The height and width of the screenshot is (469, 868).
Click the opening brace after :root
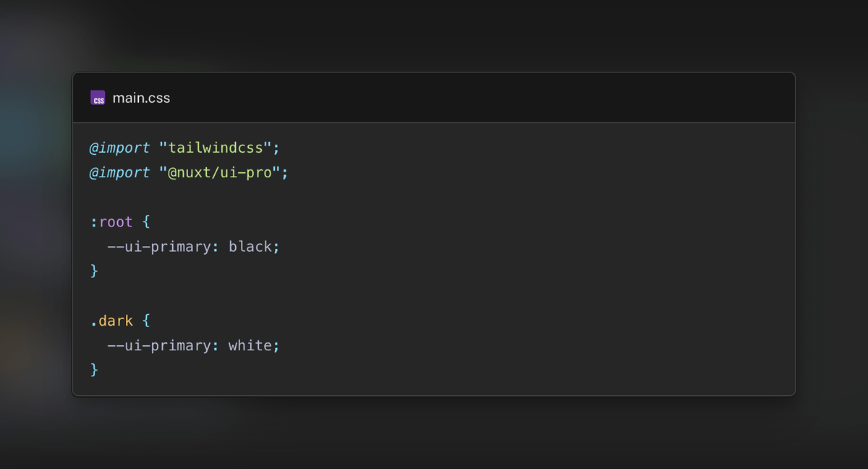pos(146,222)
